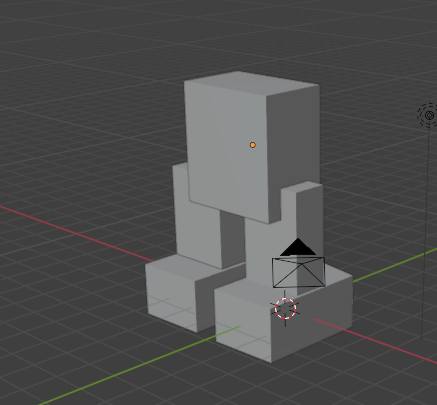Select the right arm block beside the camera

308,217
